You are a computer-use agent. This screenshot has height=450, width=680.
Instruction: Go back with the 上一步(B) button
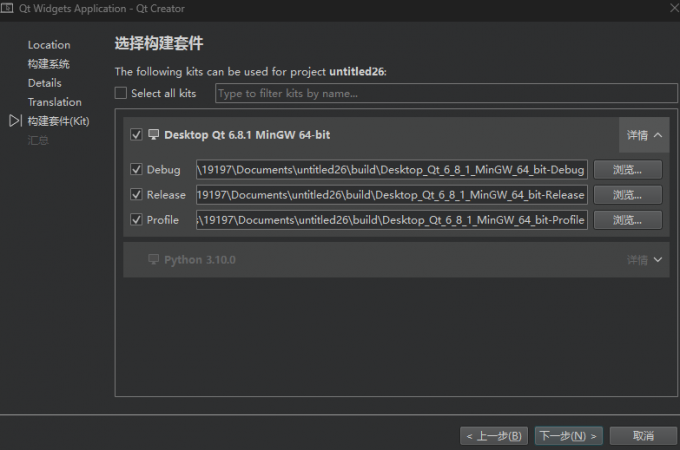[x=494, y=436]
